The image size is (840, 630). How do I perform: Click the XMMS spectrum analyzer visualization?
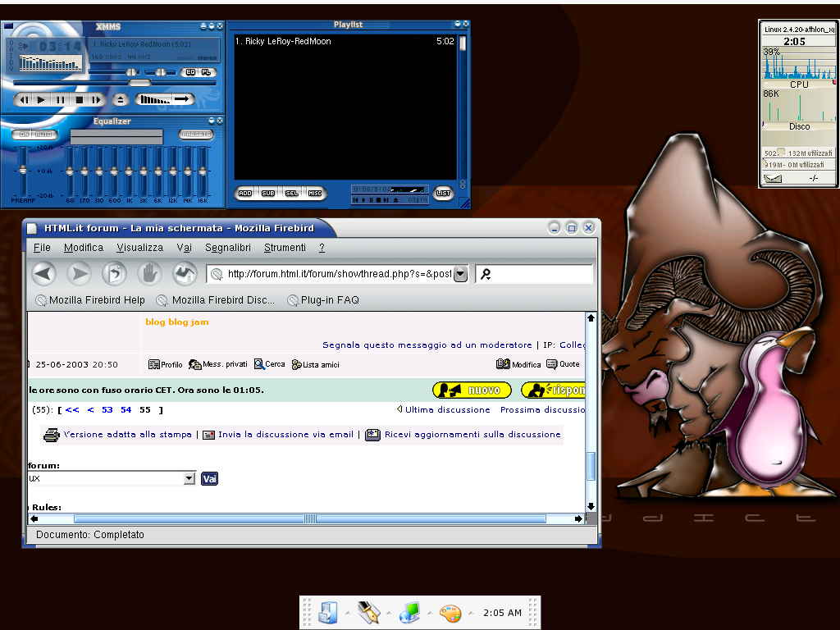pos(50,63)
